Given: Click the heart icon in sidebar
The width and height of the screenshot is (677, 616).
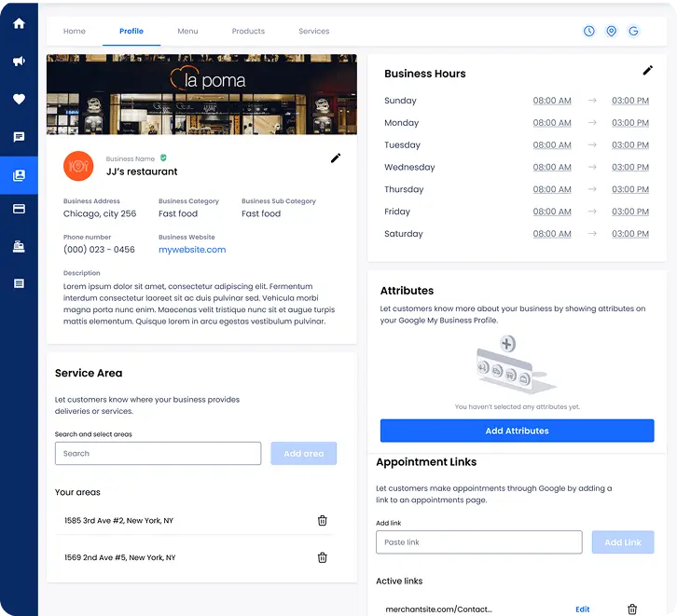Looking at the screenshot, I should pos(19,99).
